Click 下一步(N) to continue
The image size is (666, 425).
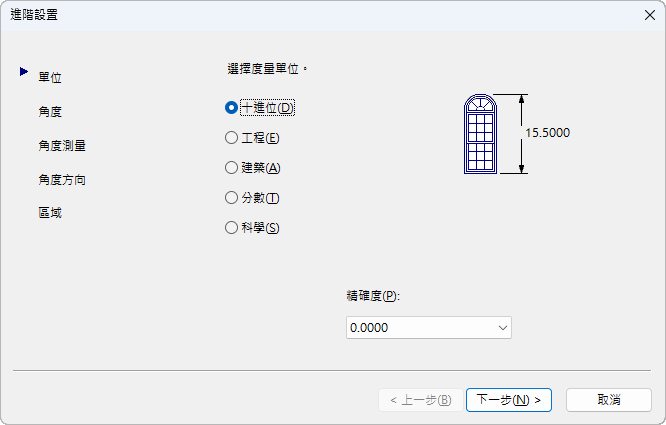click(x=508, y=400)
